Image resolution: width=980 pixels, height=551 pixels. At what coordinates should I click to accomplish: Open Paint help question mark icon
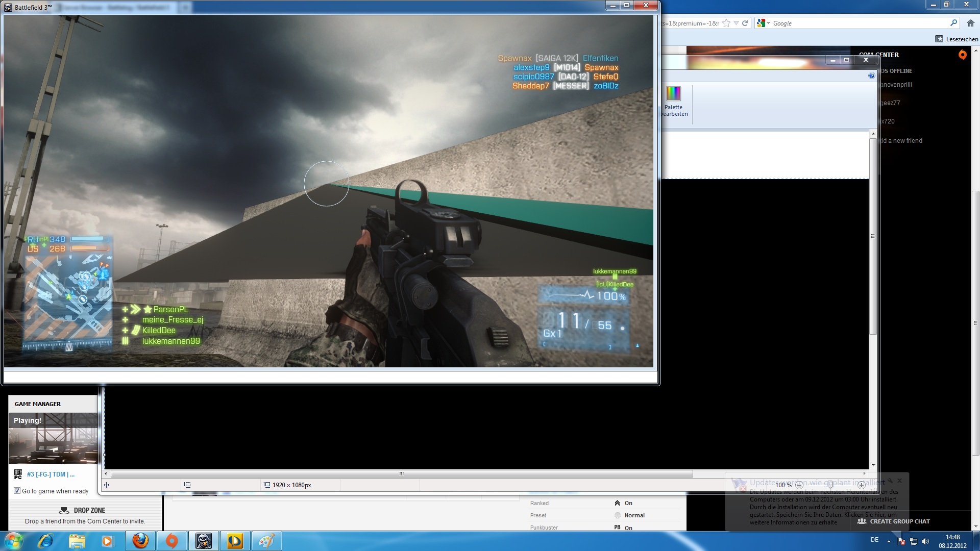(x=871, y=76)
